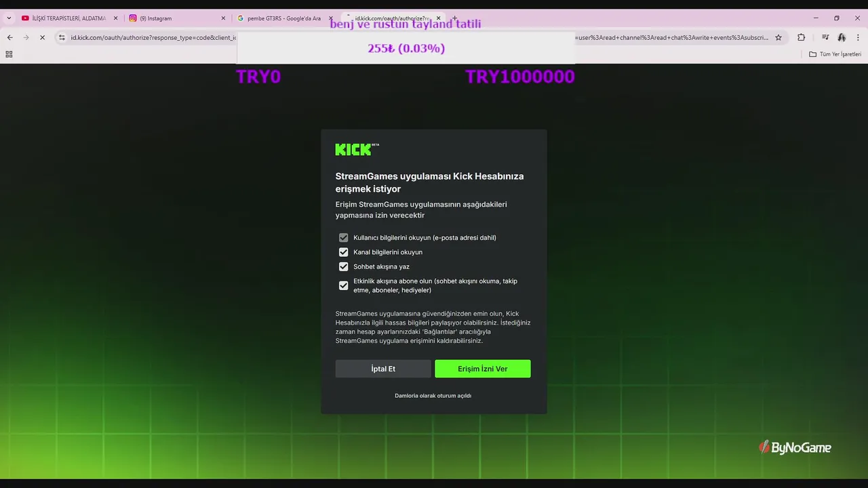Close the Instagram tab

coord(223,18)
